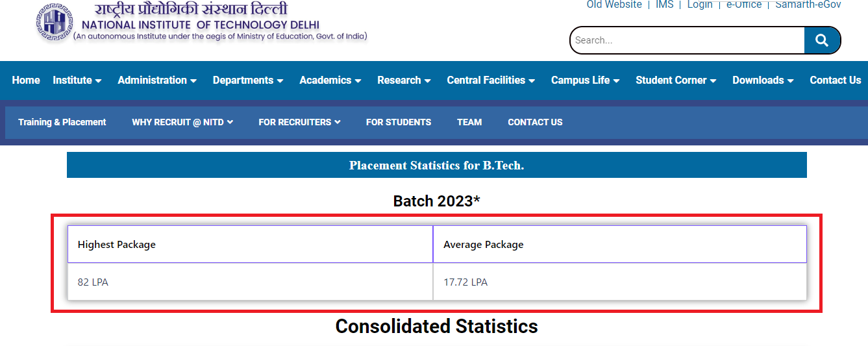This screenshot has width=868, height=346.
Task: Expand the Research dropdown menu
Action: tap(404, 80)
